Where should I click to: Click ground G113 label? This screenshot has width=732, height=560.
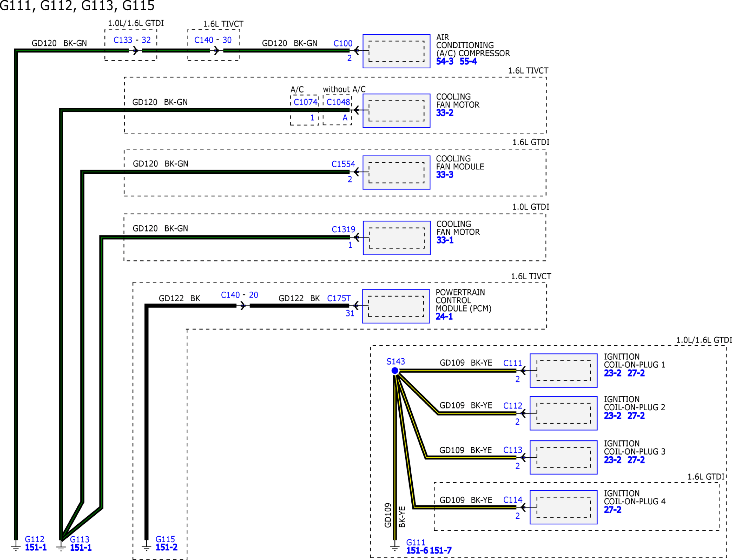click(x=79, y=539)
